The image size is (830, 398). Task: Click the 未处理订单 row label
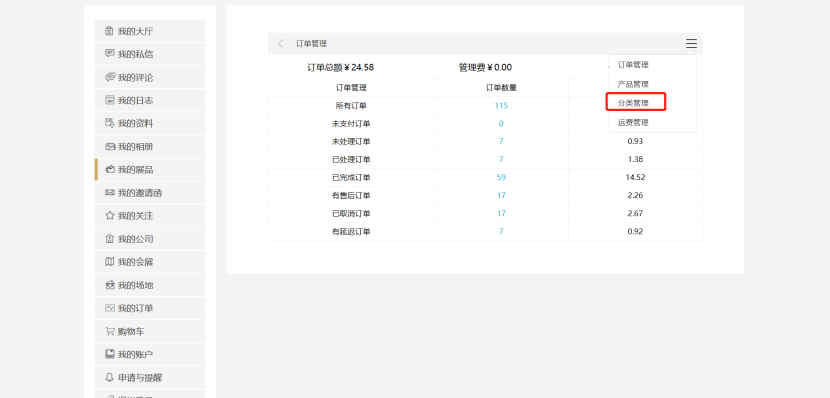click(351, 141)
